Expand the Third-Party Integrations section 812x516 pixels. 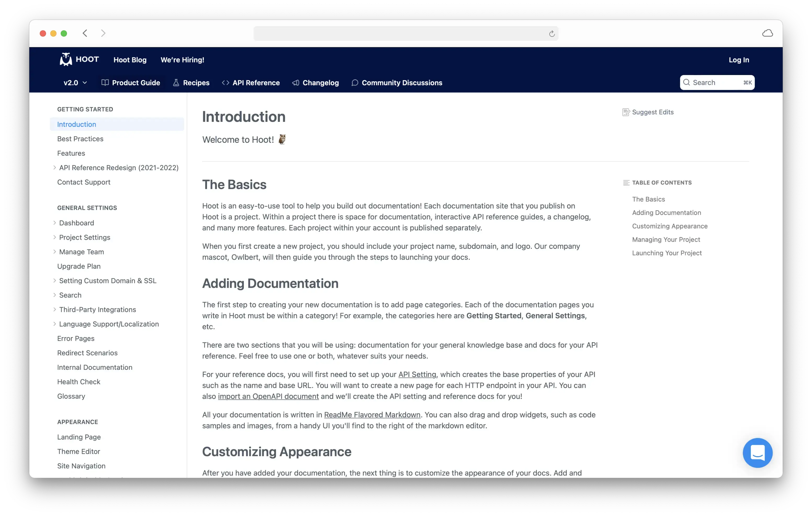55,309
